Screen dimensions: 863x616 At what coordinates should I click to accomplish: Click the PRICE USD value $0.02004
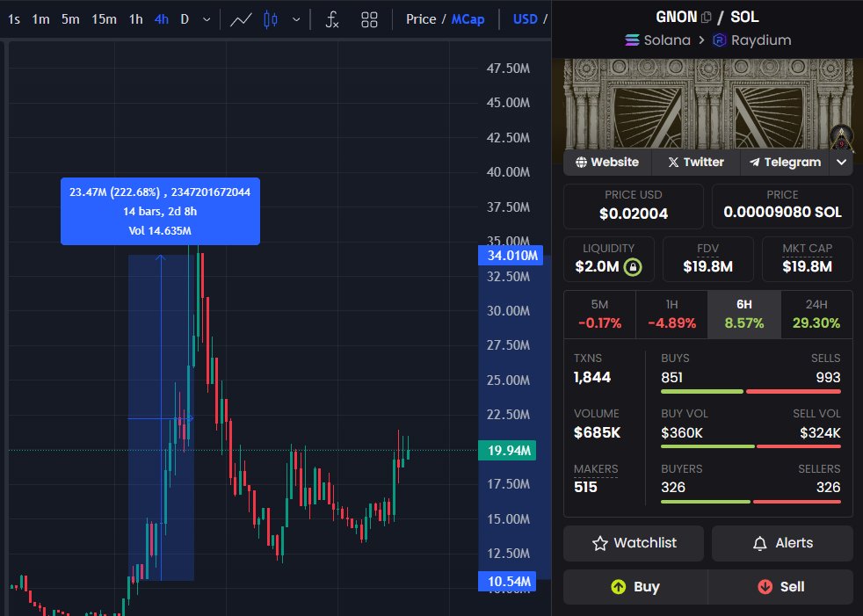pos(634,214)
